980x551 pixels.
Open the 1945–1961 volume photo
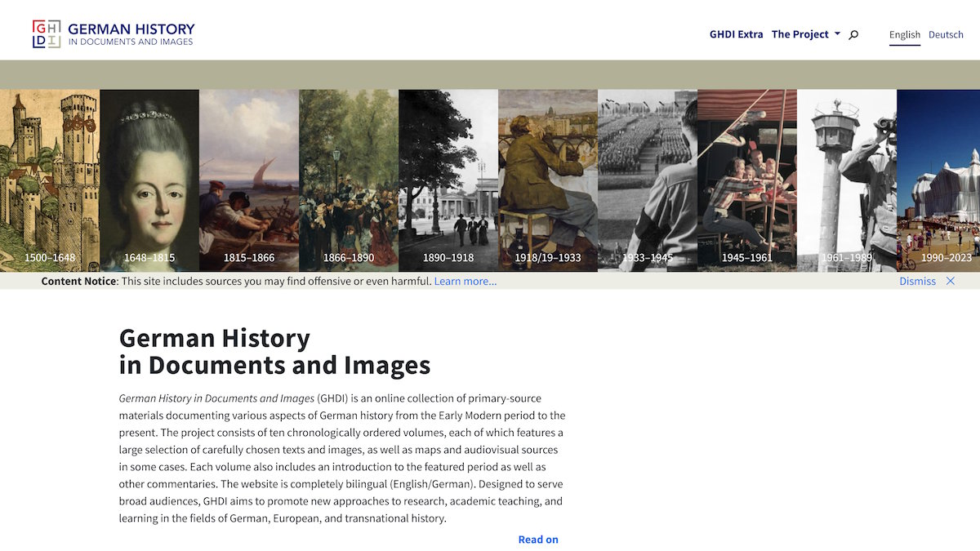click(747, 180)
